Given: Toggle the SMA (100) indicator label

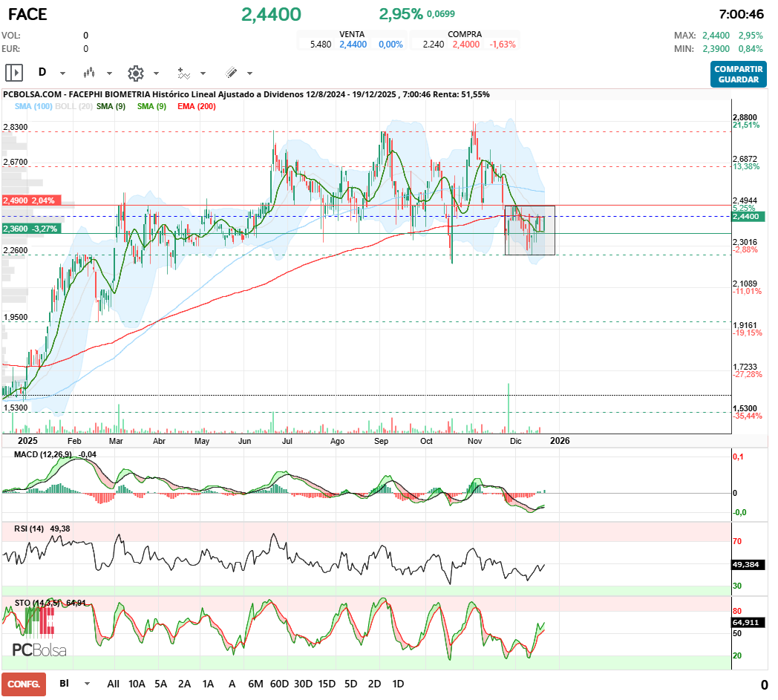Looking at the screenshot, I should (33, 107).
